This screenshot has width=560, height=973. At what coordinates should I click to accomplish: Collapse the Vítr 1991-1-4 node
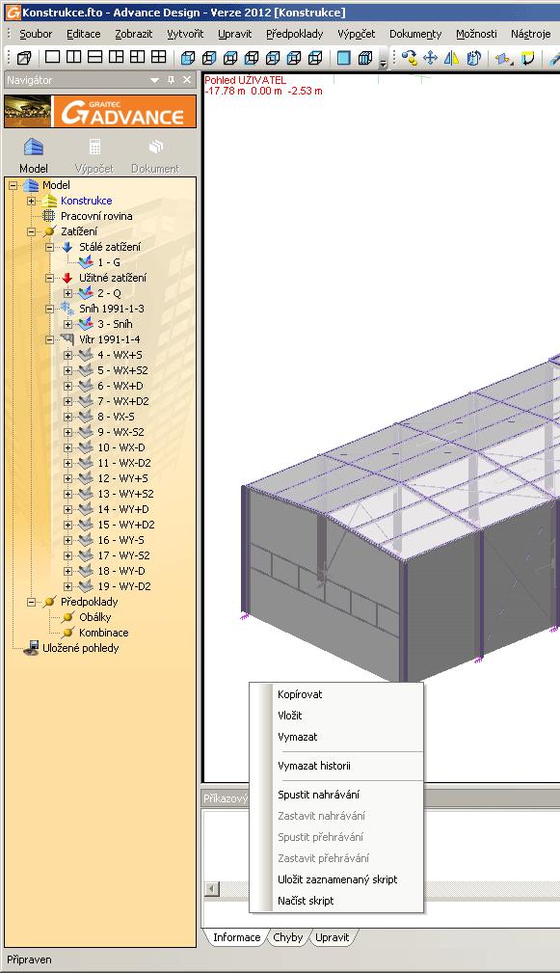pos(49,339)
